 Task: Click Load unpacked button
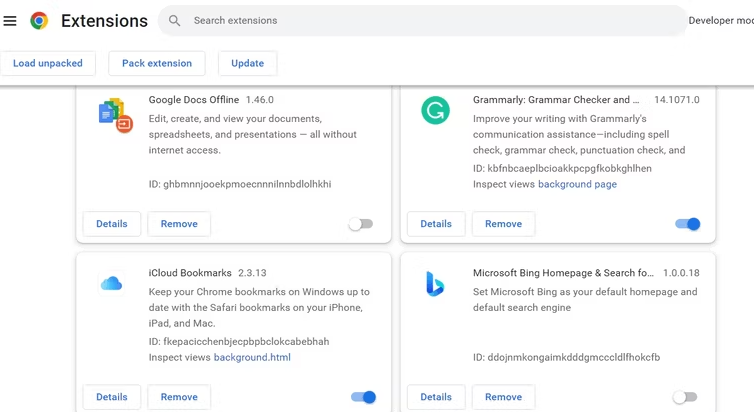click(48, 63)
